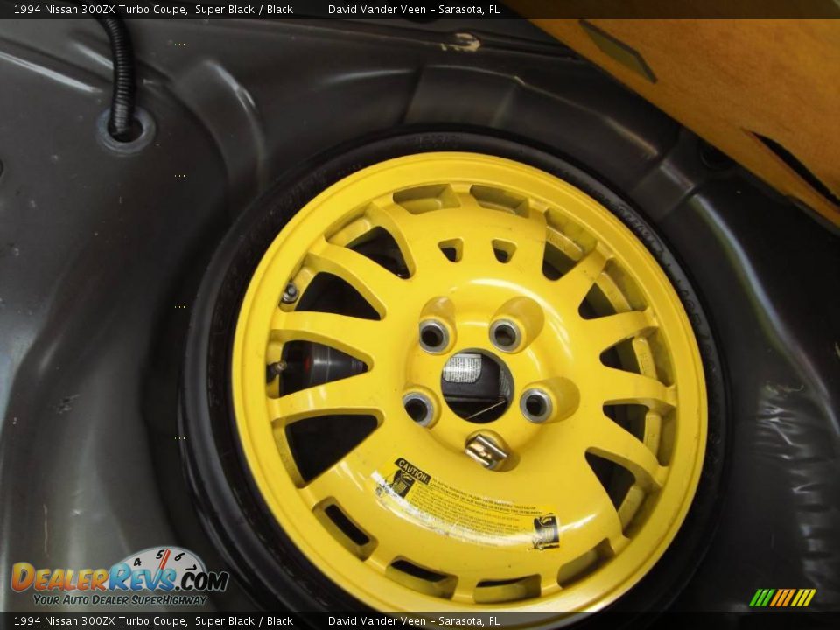Click the lower-left lug hole on the wheel
Viewport: 840px width, 630px height.
coord(420,407)
